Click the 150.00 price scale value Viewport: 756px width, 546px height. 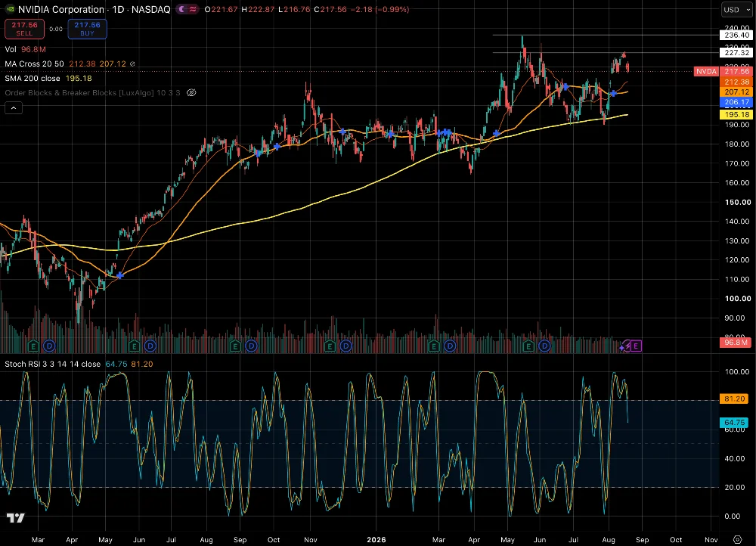click(738, 202)
